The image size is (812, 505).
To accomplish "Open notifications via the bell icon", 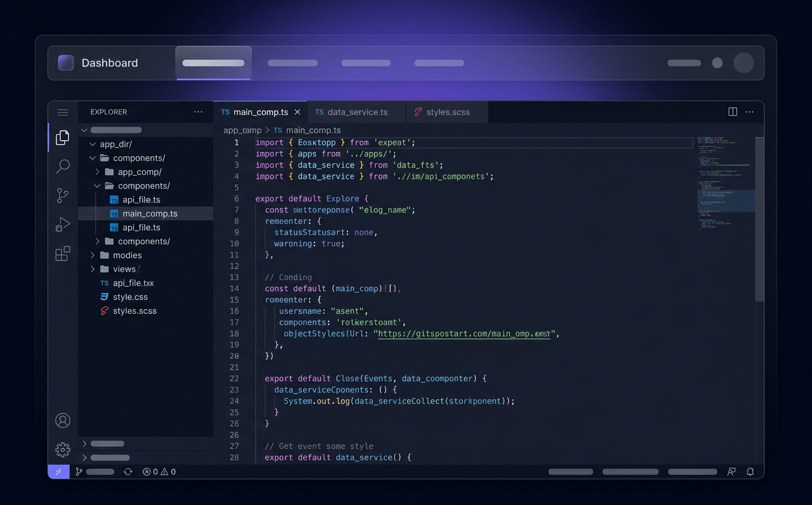I will (749, 472).
